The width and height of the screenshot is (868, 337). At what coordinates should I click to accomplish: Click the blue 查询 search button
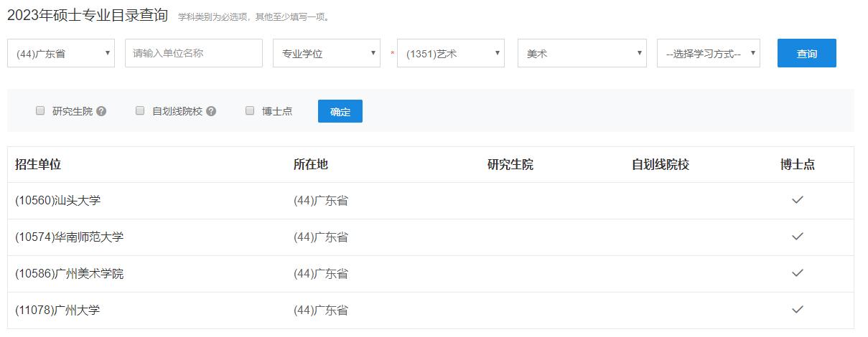(806, 53)
